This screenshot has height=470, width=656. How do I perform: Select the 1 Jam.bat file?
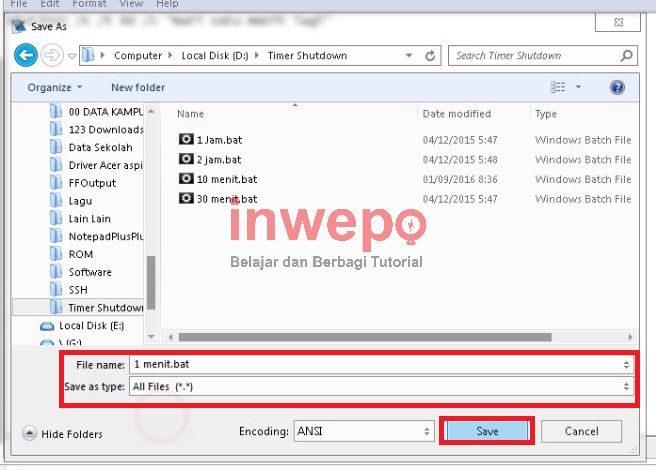pyautogui.click(x=219, y=140)
